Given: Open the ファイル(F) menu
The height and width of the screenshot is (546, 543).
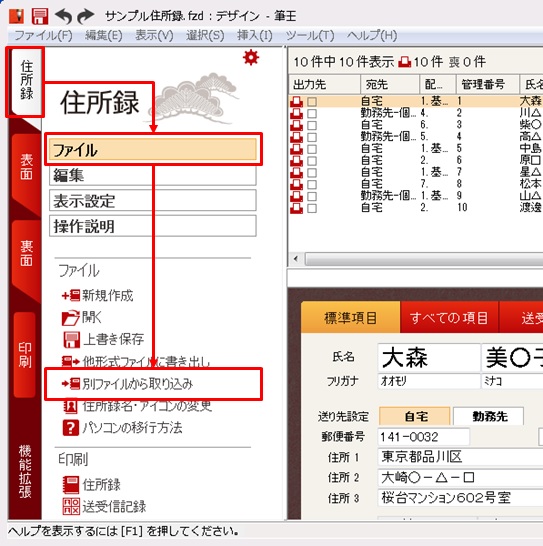Looking at the screenshot, I should [44, 36].
